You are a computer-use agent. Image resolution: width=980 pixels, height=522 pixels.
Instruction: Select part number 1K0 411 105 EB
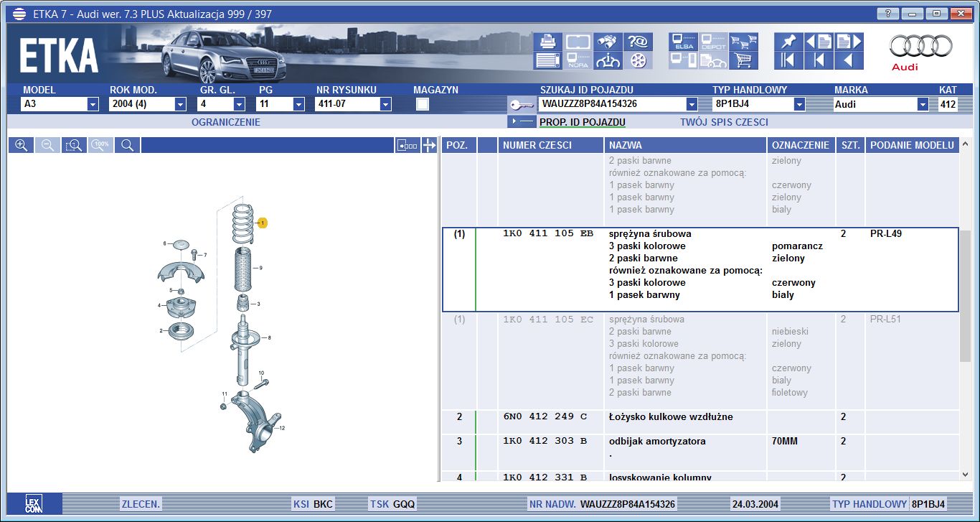pyautogui.click(x=548, y=234)
